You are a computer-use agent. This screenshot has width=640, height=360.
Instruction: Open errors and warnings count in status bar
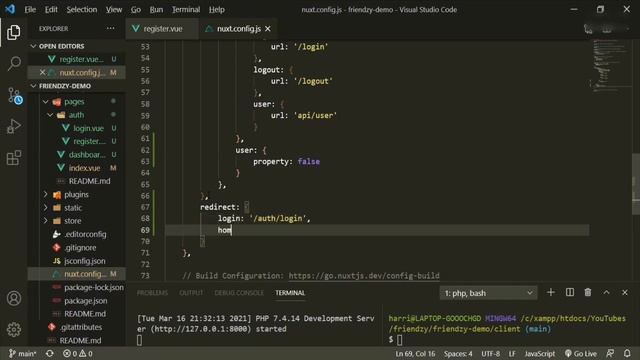78,353
